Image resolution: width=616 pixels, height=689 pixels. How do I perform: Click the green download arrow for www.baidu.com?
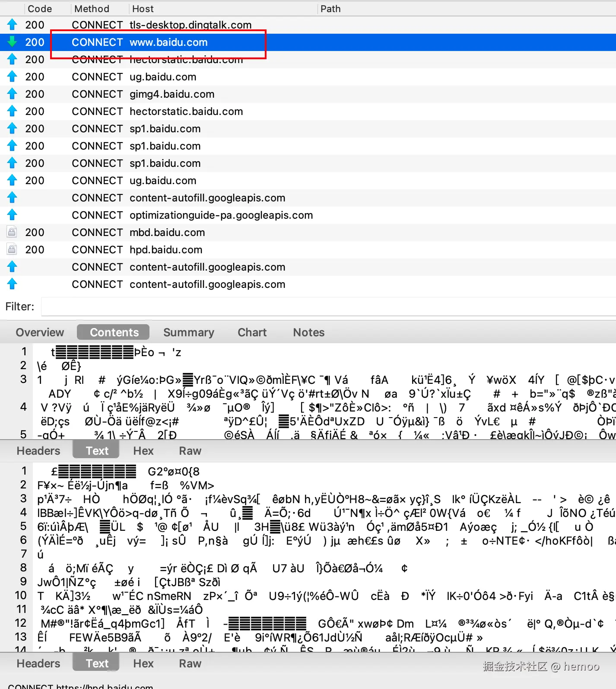12,42
